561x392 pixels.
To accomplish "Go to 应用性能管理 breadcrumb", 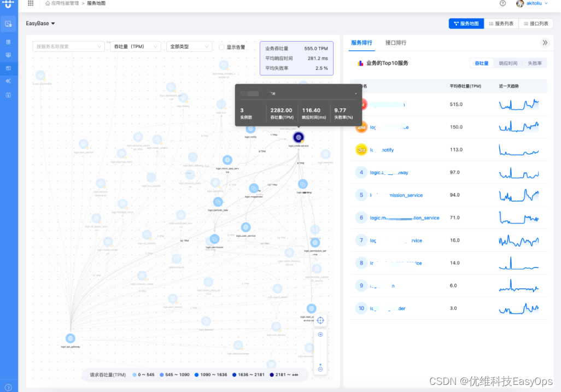I will 65,3.
